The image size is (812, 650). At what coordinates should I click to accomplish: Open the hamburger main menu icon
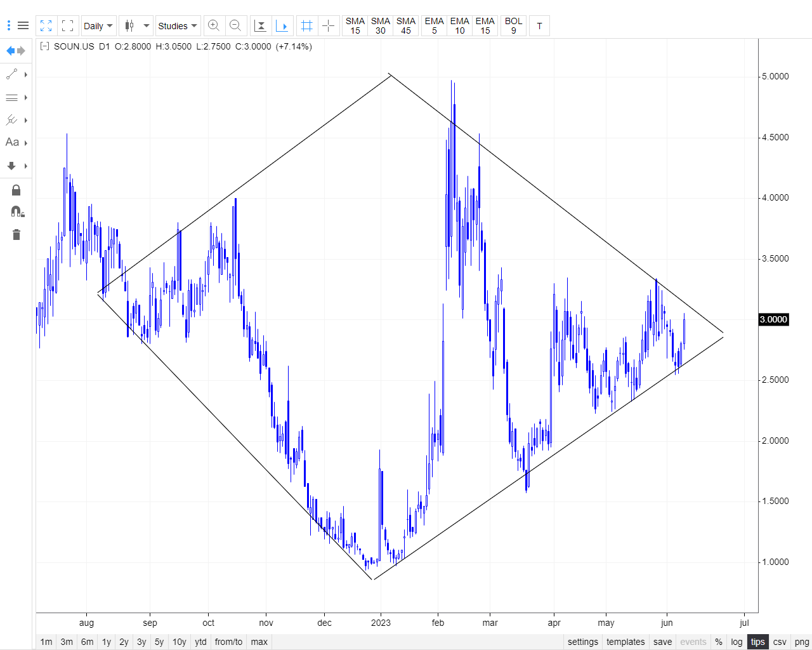tap(23, 25)
